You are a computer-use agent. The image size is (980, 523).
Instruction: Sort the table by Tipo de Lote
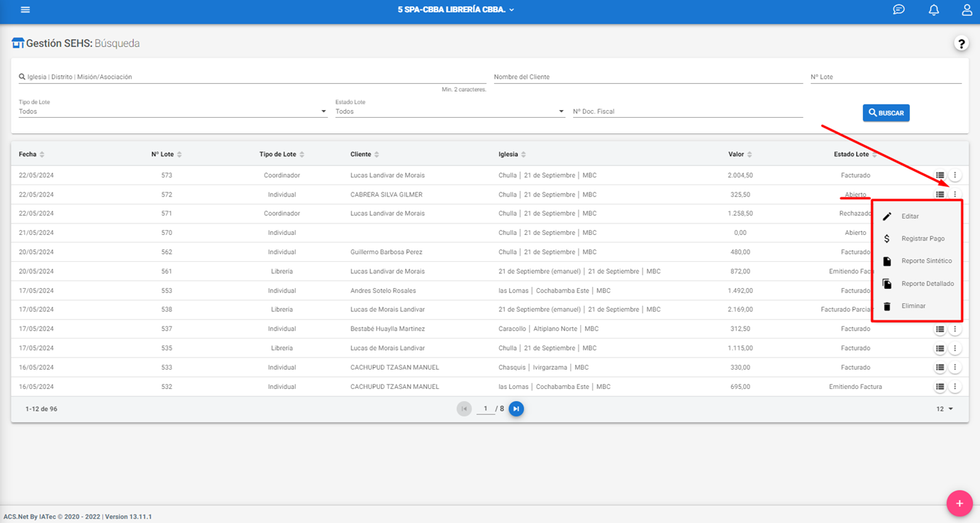click(282, 155)
